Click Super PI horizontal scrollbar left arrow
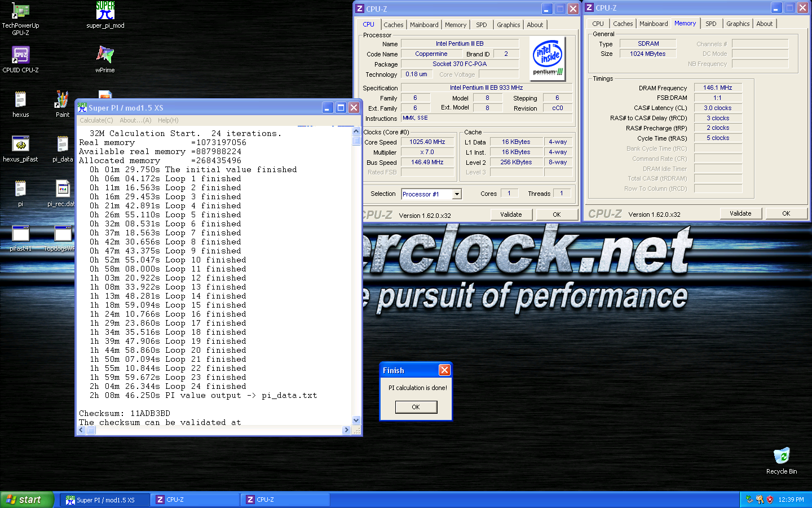 pyautogui.click(x=81, y=430)
